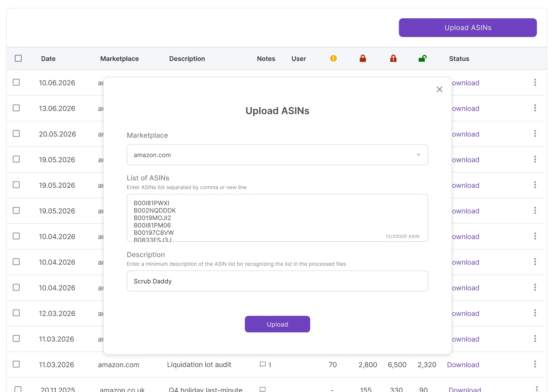Click the date 12.03.2026
The height and width of the screenshot is (392, 555).
click(57, 314)
